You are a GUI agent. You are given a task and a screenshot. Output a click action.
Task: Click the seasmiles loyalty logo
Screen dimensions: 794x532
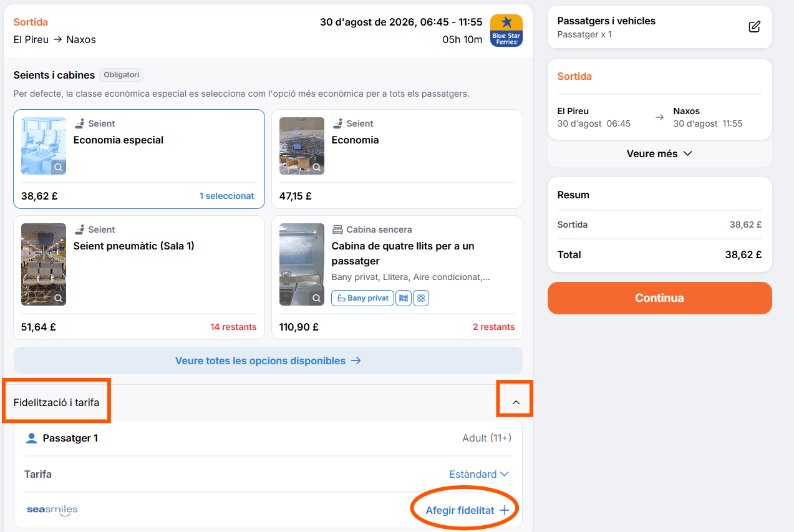pos(52,510)
